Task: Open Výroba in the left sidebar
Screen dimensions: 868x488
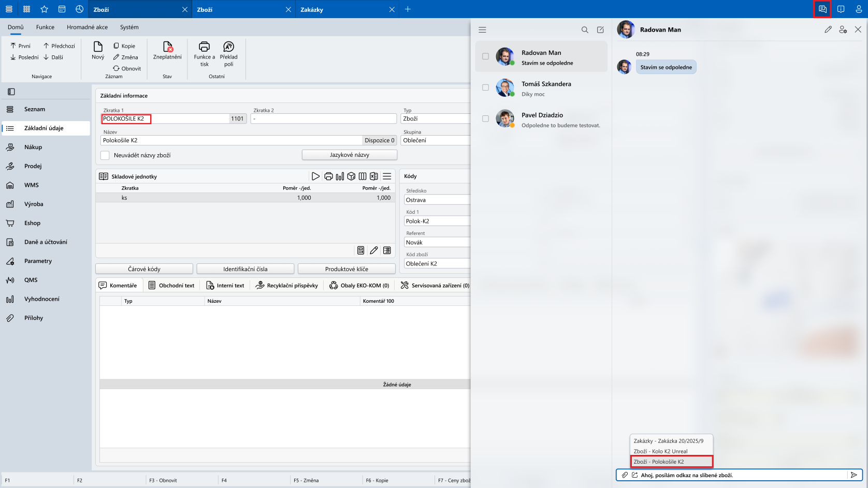Action: pos(46,204)
